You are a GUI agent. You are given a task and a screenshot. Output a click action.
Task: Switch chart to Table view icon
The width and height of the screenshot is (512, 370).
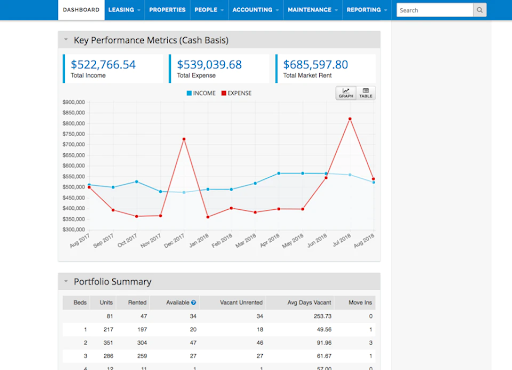pos(366,93)
